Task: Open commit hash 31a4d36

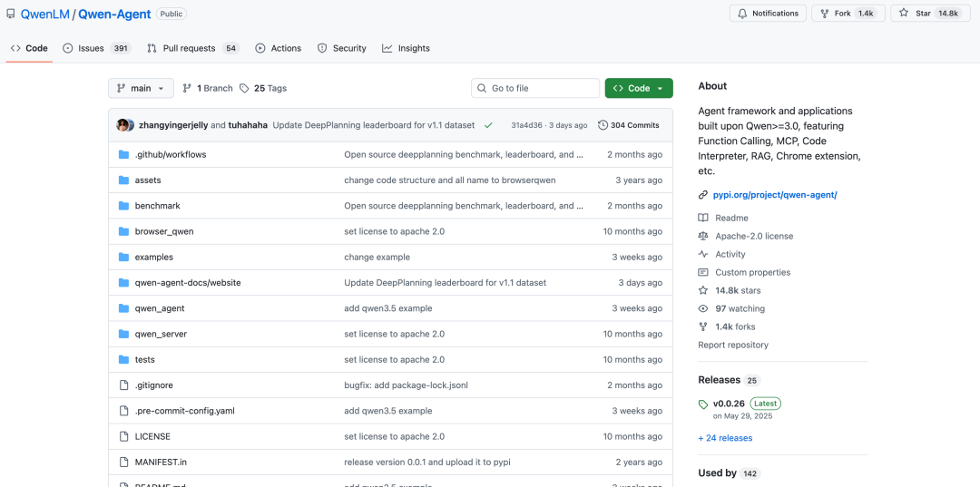Action: click(527, 125)
